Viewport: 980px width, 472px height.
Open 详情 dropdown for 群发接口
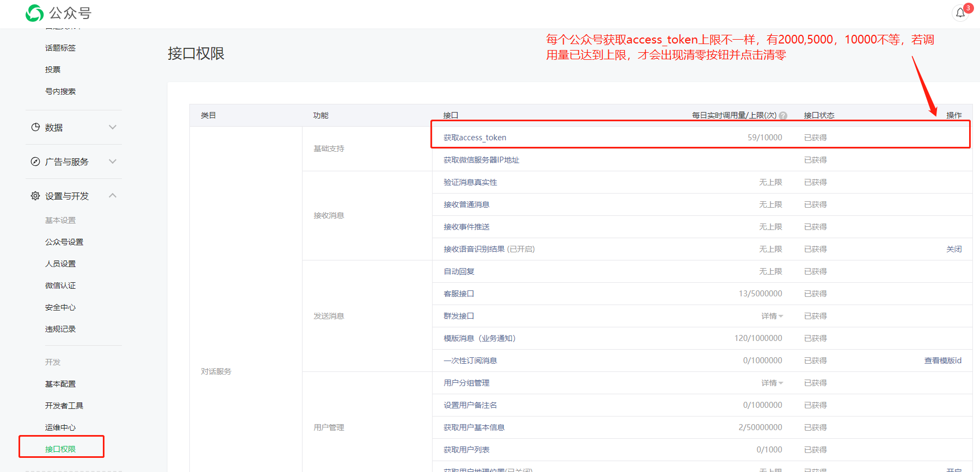tap(772, 316)
